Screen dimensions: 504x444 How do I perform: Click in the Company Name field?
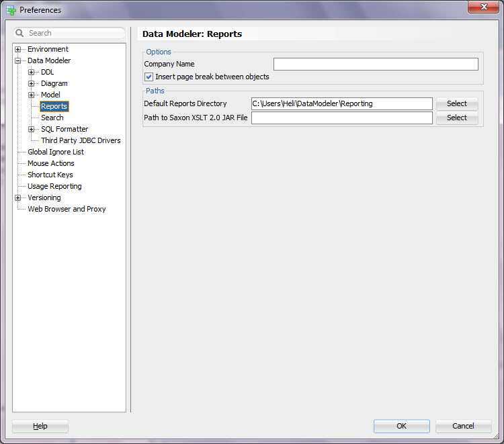pos(376,64)
